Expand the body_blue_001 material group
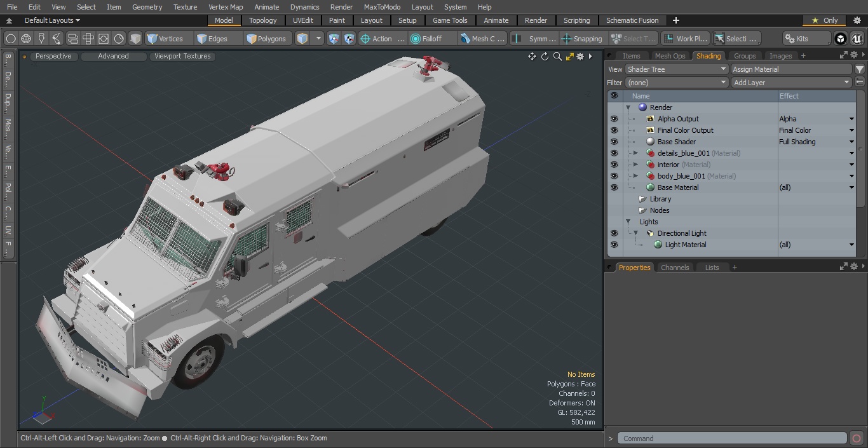This screenshot has height=448, width=868. pyautogui.click(x=635, y=176)
